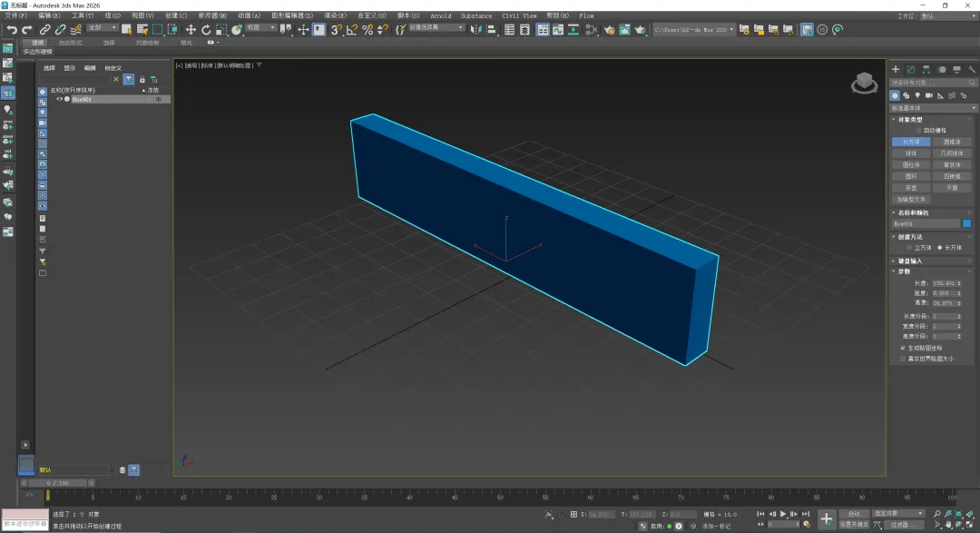Open Select by Name list icon

(x=142, y=29)
